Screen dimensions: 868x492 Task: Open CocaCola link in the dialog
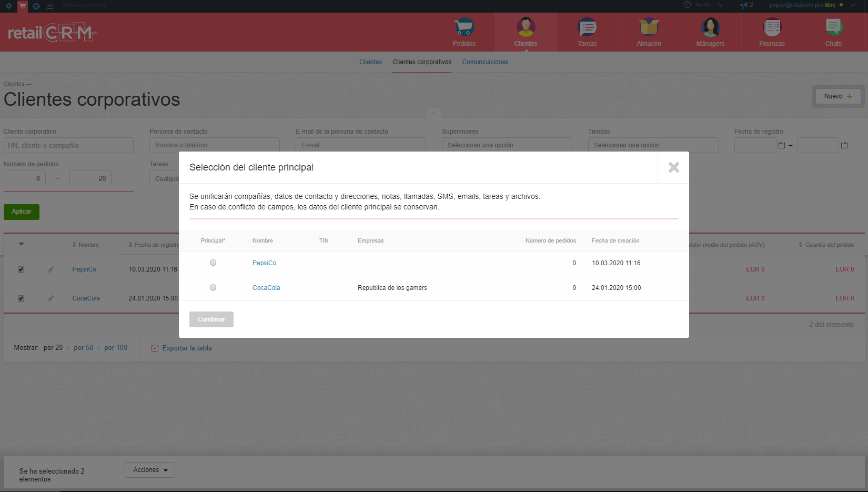[266, 288]
